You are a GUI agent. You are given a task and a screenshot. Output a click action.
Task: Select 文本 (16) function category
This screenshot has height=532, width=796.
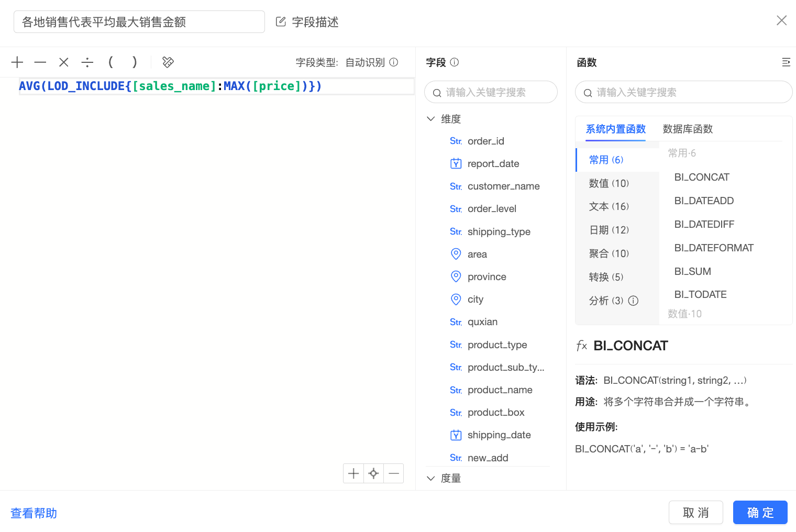pos(617,206)
